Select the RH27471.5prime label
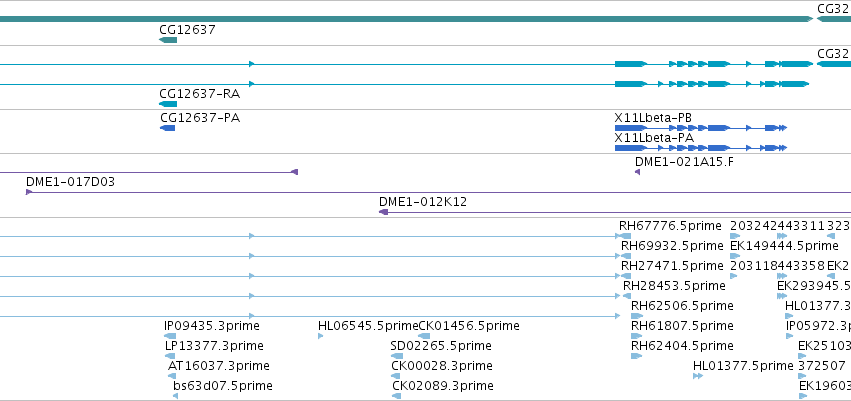Viewport: 851px width, 401px height. click(672, 266)
